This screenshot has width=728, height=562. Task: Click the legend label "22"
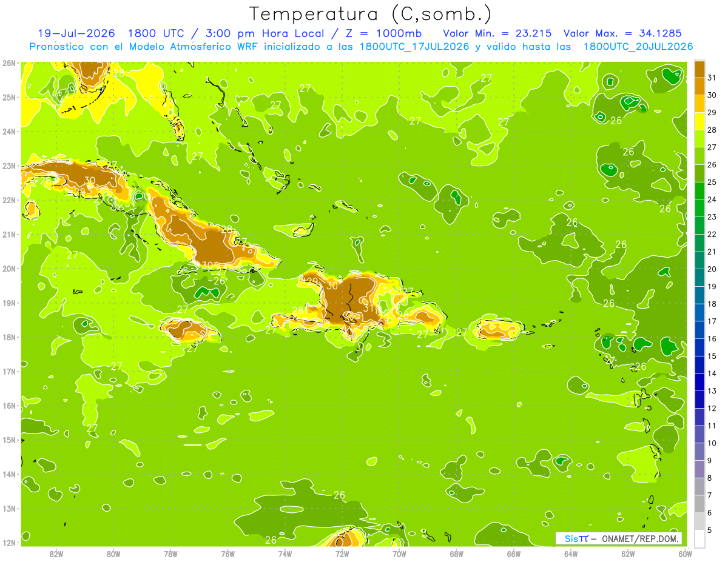pos(711,234)
